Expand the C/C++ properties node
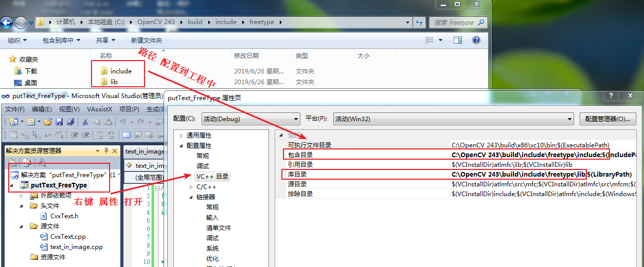 [191, 187]
